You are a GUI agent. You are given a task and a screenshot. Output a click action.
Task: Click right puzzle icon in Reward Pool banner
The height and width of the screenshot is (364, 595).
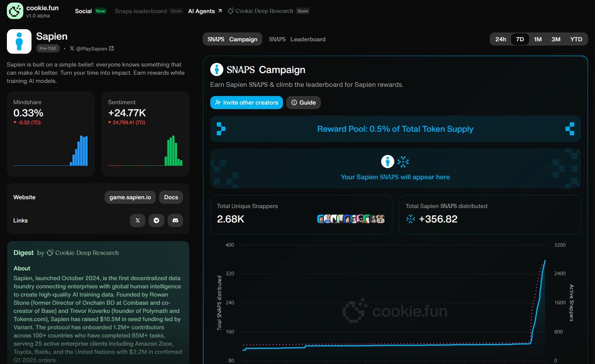570,129
